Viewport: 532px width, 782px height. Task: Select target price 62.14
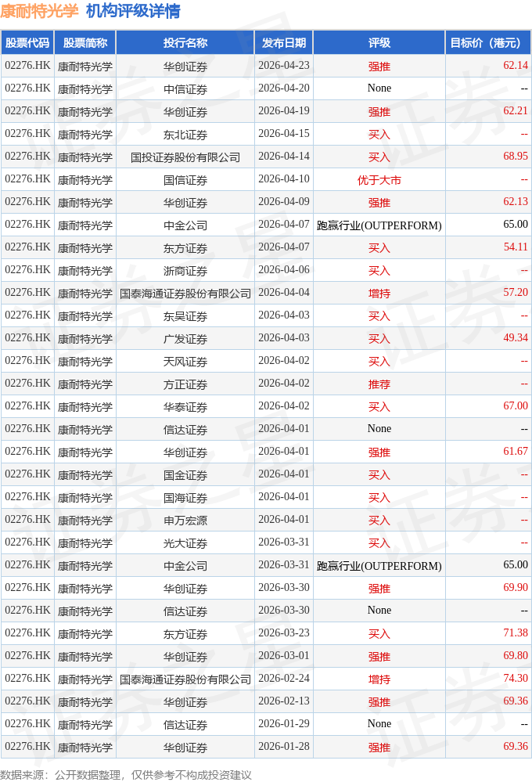point(516,65)
